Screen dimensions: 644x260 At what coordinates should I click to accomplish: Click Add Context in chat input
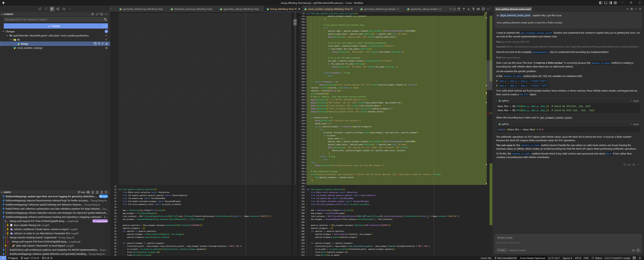pyautogui.click(x=505, y=238)
